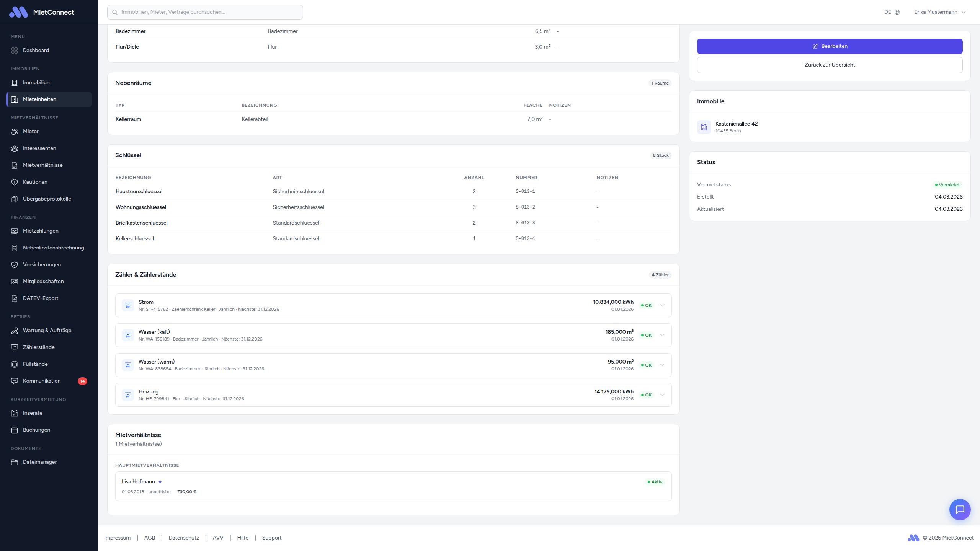Click the Strom meter icon

coord(128,305)
